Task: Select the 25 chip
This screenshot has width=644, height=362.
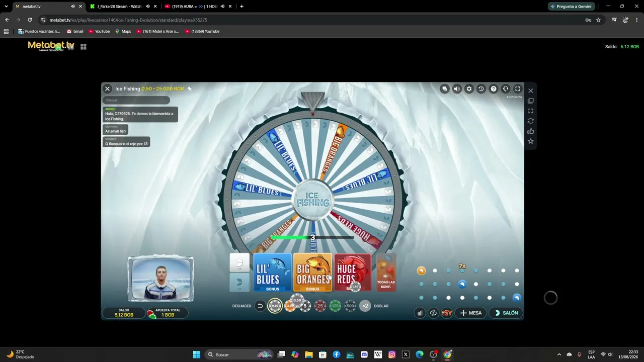Action: (320, 306)
